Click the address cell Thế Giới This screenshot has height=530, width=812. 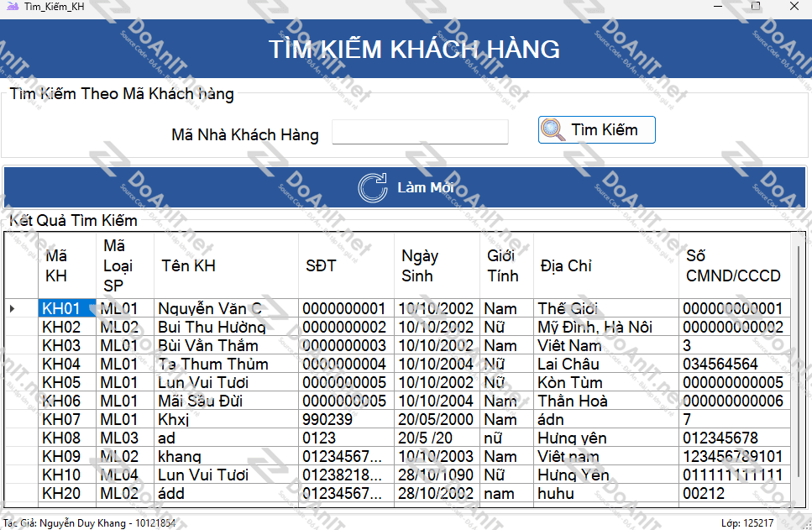pos(606,309)
